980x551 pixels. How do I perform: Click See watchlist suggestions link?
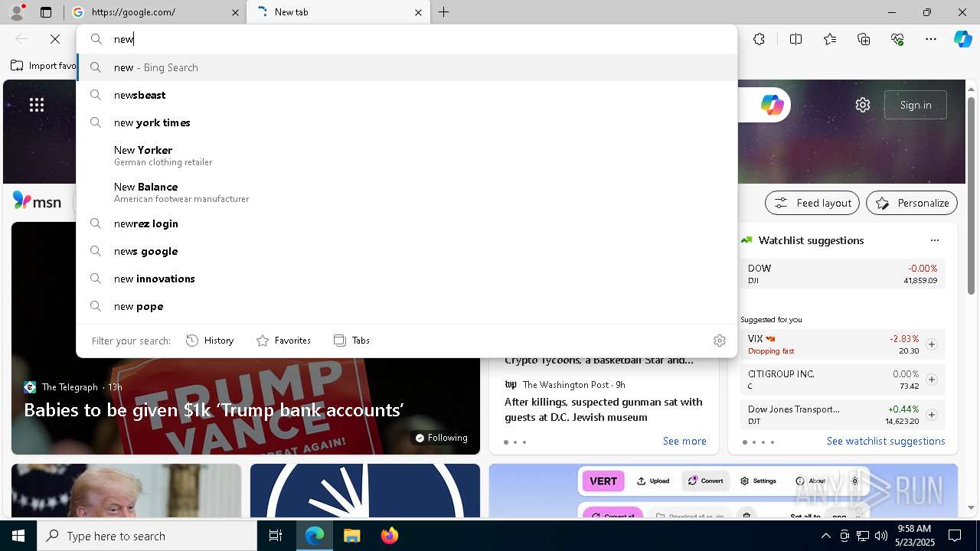click(886, 441)
